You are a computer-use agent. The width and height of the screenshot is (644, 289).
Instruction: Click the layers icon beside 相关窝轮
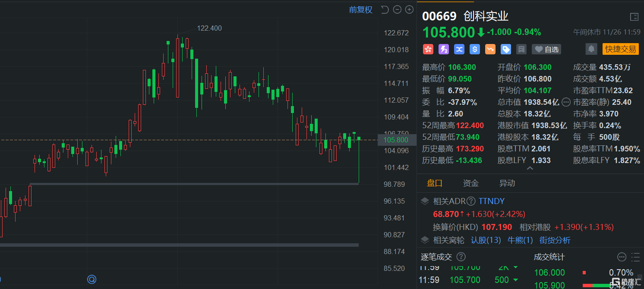(x=425, y=240)
